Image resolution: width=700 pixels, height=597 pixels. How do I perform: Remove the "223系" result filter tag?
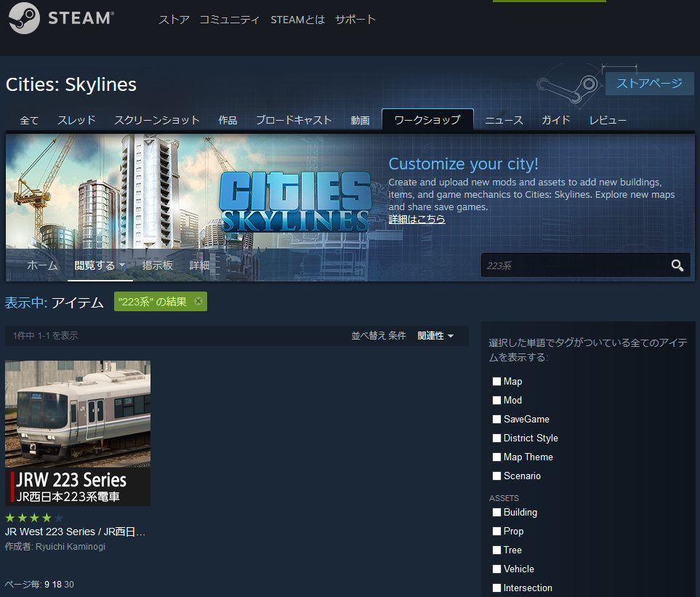pyautogui.click(x=198, y=301)
